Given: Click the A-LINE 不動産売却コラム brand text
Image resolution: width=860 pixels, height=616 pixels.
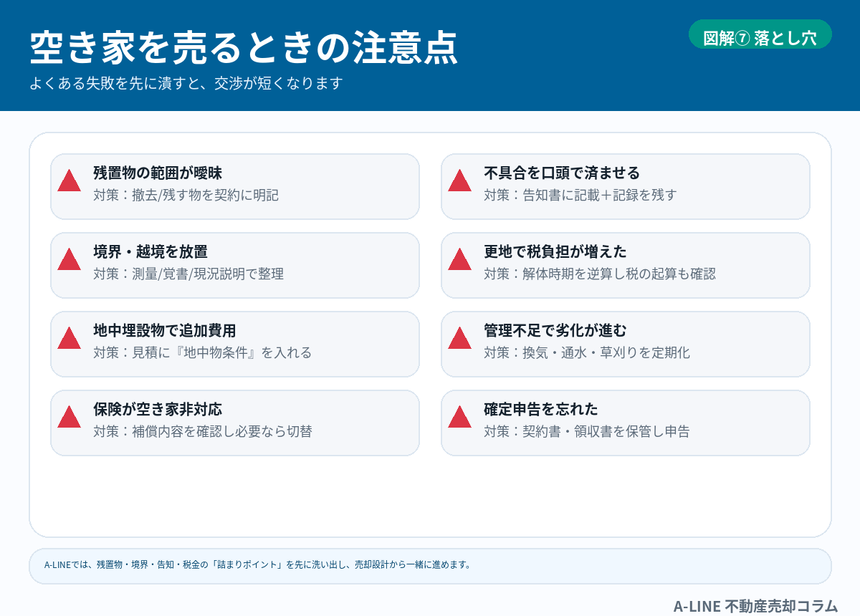Looking at the screenshot, I should 755,606.
